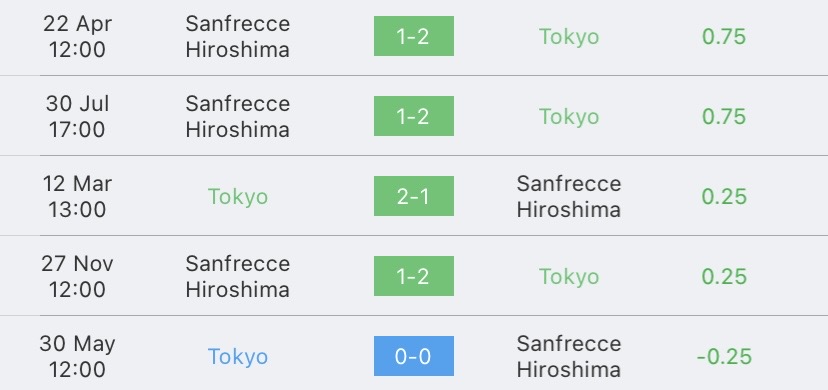The height and width of the screenshot is (390, 828).
Task: Open the blue 0-0 draw score
Action: click(413, 356)
